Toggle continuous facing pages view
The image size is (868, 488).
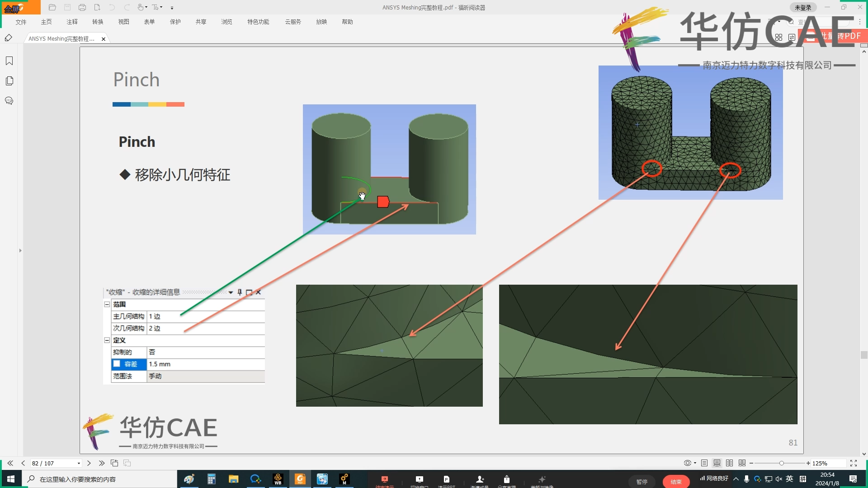(x=742, y=463)
